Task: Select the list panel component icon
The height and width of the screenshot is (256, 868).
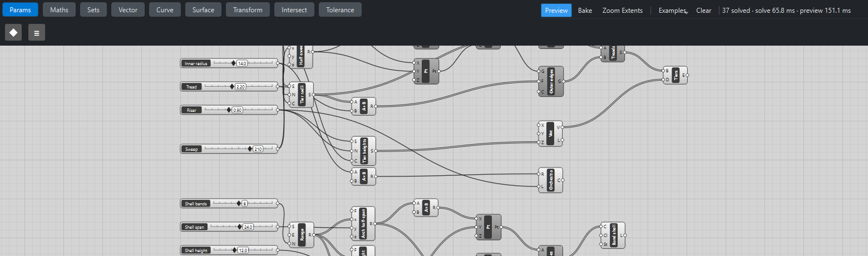Action: pyautogui.click(x=37, y=32)
